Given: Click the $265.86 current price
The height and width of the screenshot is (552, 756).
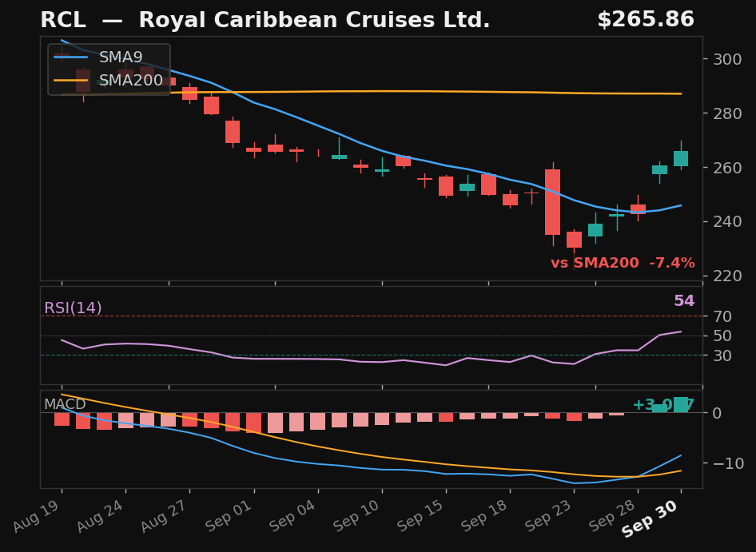Looking at the screenshot, I should (646, 20).
